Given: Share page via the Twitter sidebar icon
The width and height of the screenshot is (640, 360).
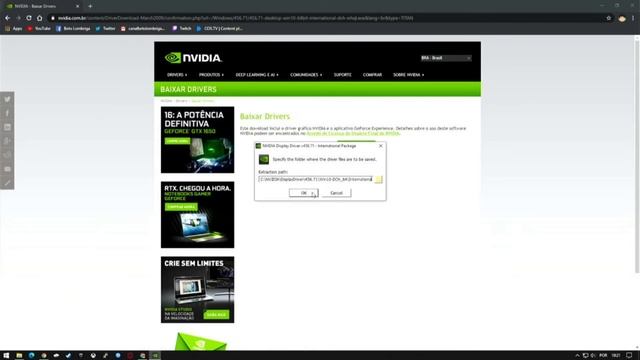Looking at the screenshot, I should (x=7, y=99).
